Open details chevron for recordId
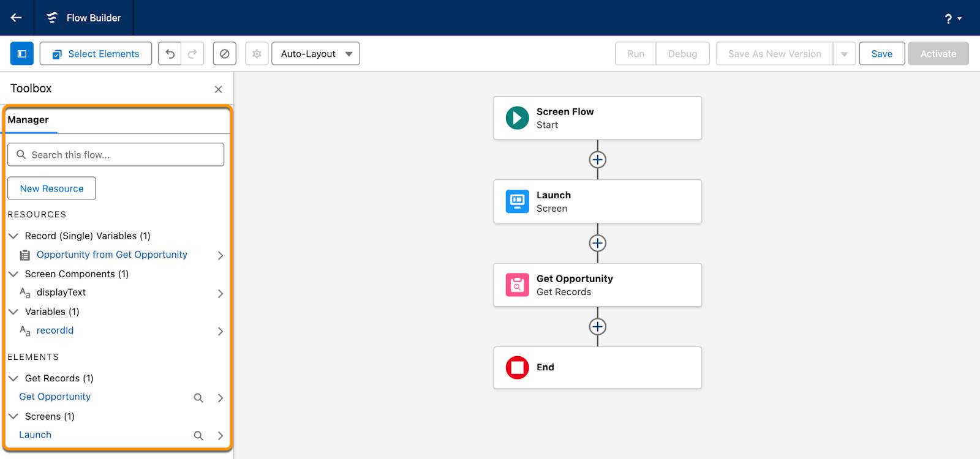980x459 pixels. tap(221, 332)
